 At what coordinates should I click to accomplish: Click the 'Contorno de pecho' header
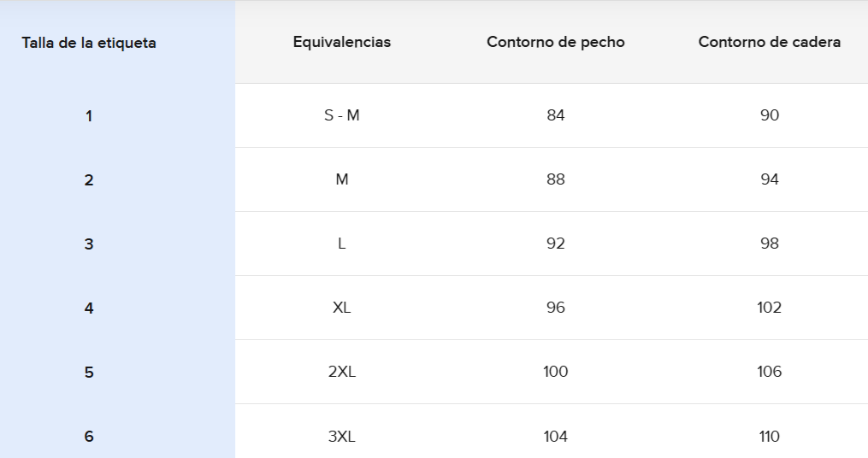point(555,42)
